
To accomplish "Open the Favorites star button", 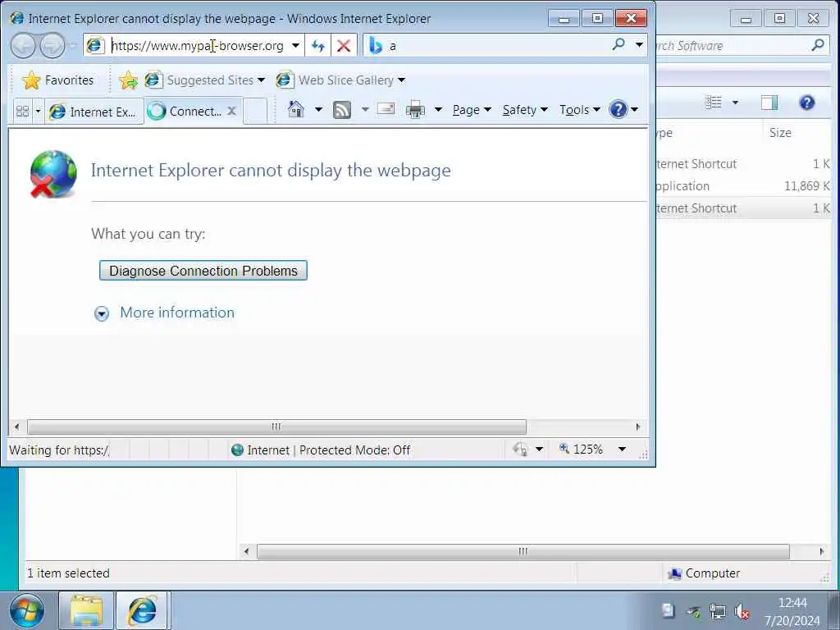I will [x=58, y=80].
